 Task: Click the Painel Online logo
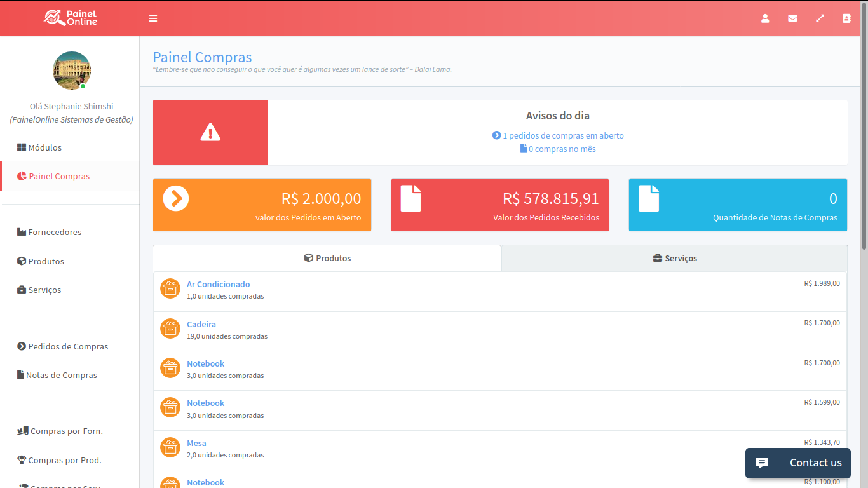coord(71,18)
